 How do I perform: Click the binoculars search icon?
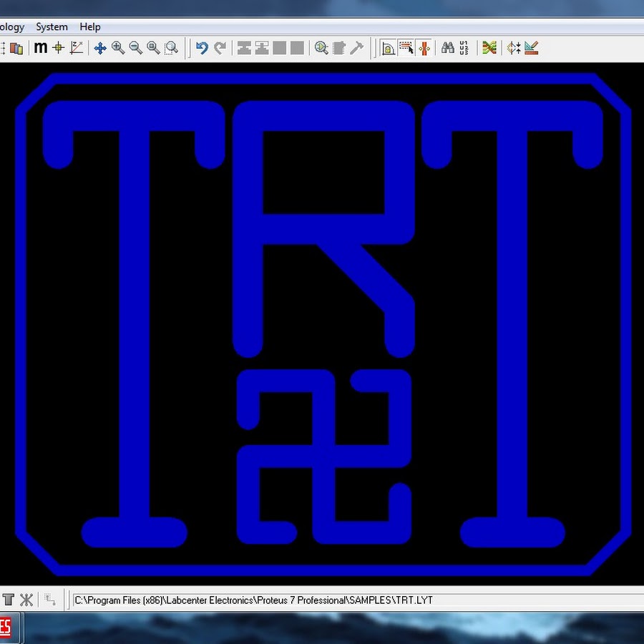click(448, 48)
